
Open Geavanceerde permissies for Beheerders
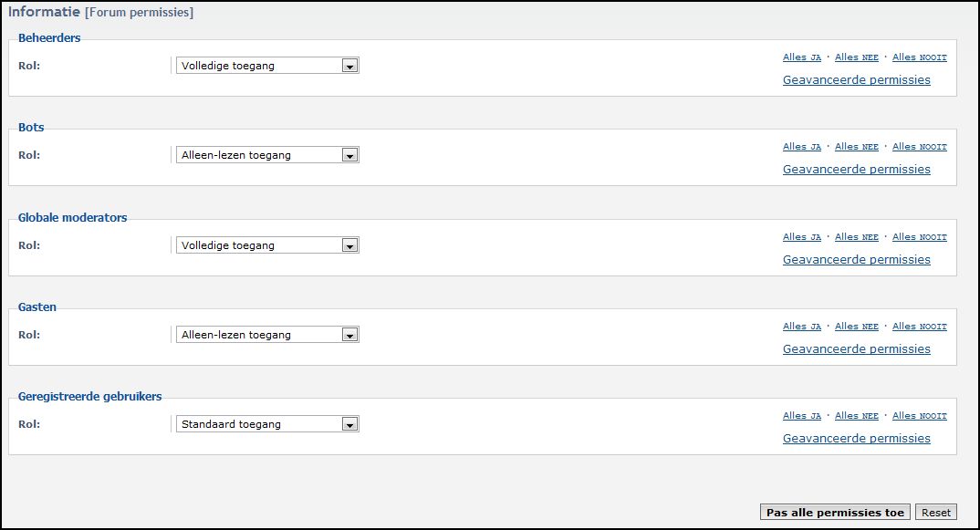(x=856, y=80)
